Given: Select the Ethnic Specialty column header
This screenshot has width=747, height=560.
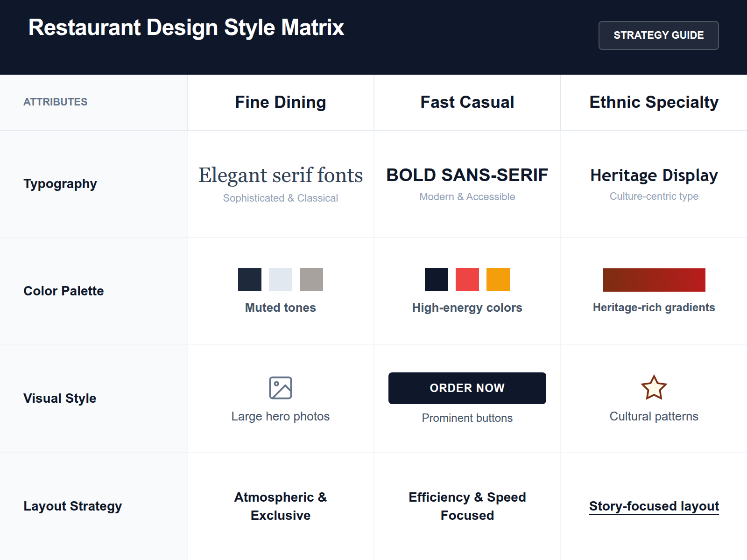Looking at the screenshot, I should pos(654,102).
